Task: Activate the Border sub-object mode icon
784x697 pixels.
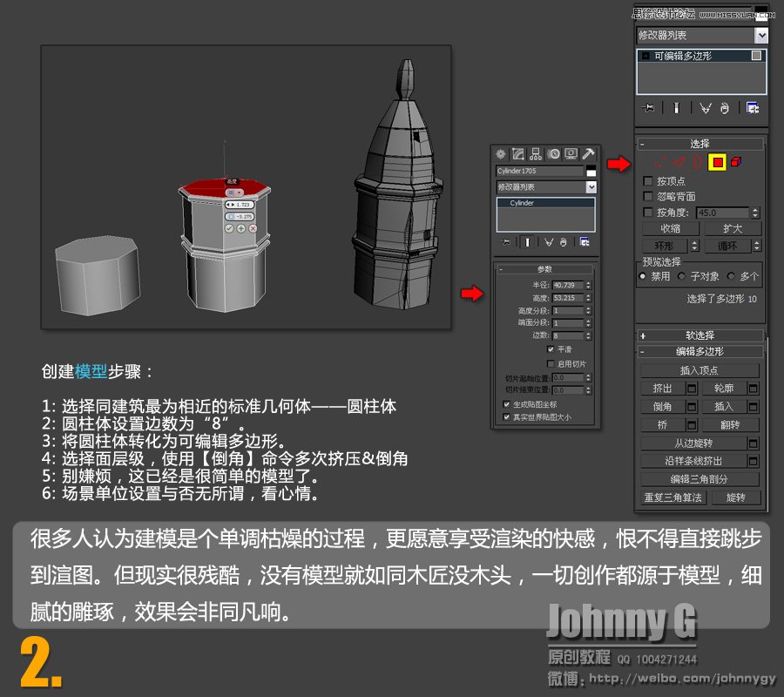Action: point(699,162)
